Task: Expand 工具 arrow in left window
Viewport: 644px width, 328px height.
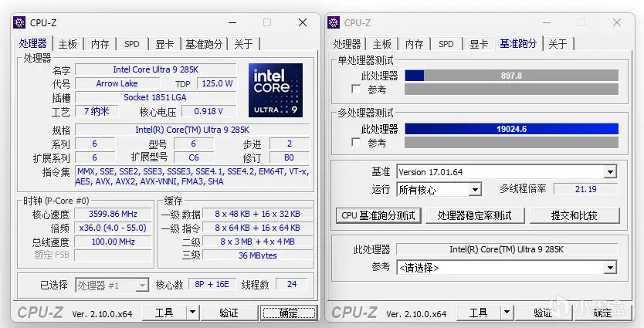Action: click(192, 313)
